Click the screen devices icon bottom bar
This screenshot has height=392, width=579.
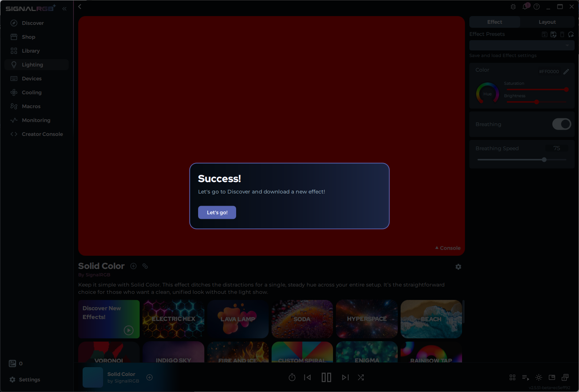click(x=565, y=377)
